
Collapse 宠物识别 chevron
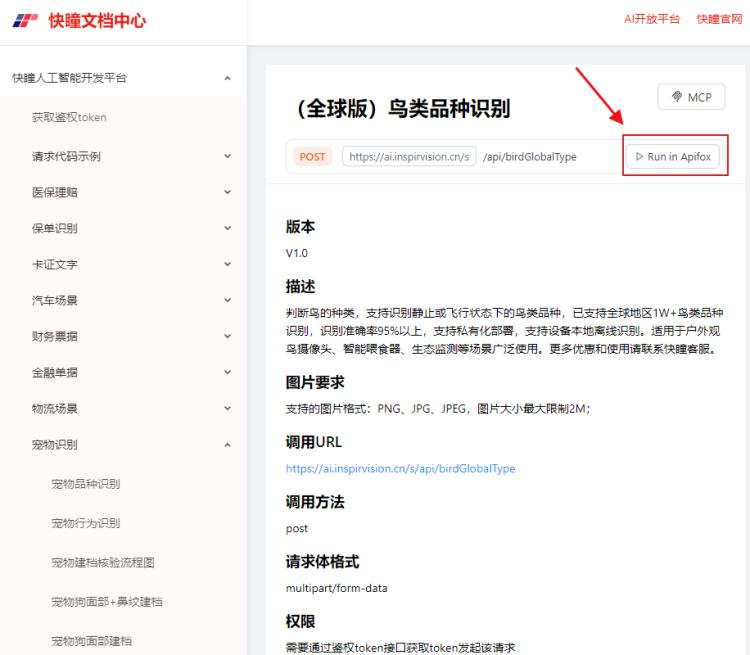[x=228, y=445]
